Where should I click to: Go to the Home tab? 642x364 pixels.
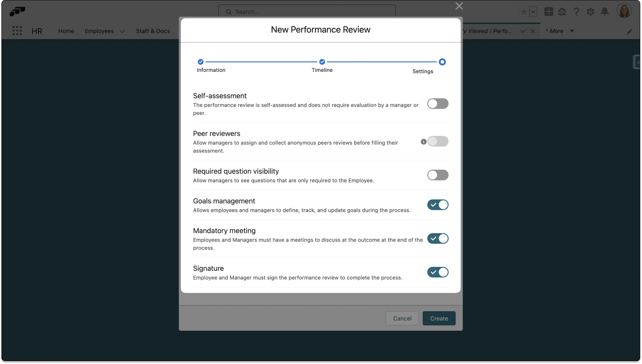66,31
